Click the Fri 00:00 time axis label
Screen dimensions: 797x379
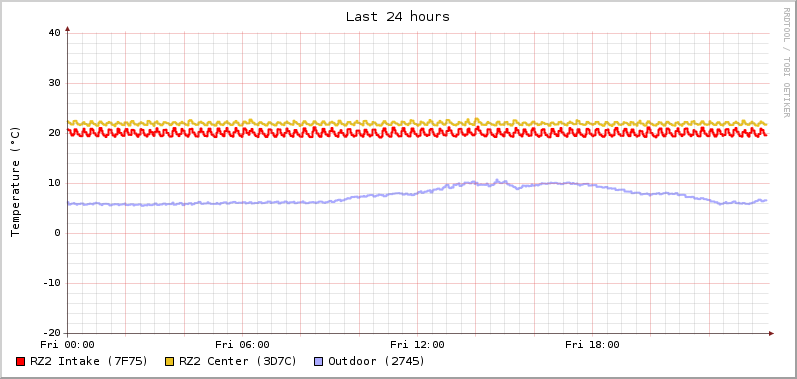[68, 345]
